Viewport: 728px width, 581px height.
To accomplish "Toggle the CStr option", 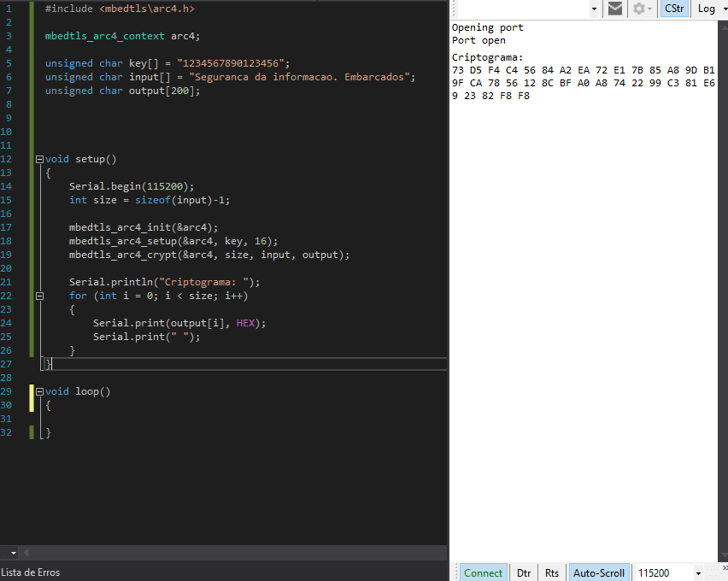I will tap(673, 9).
